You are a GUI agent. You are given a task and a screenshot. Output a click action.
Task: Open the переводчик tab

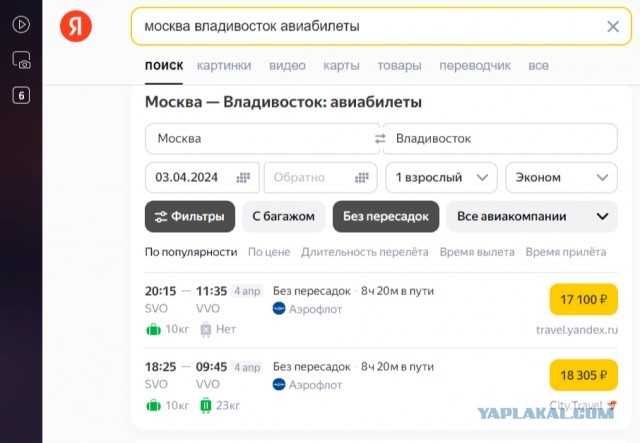[475, 66]
